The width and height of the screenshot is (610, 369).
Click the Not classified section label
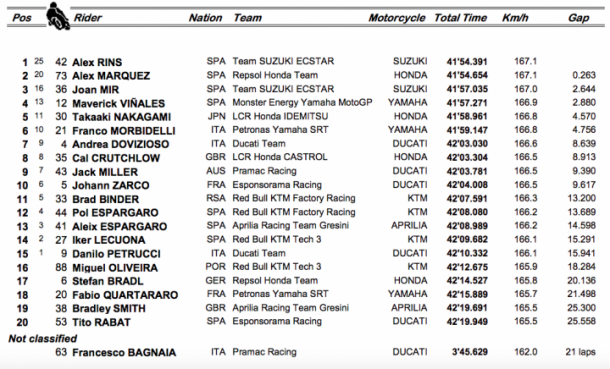[x=43, y=339]
